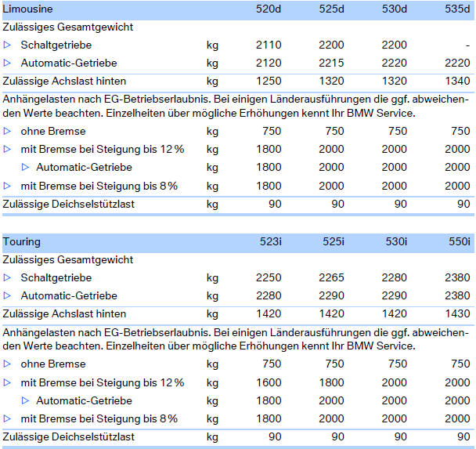Select the Achslast value "1340"

click(x=457, y=81)
